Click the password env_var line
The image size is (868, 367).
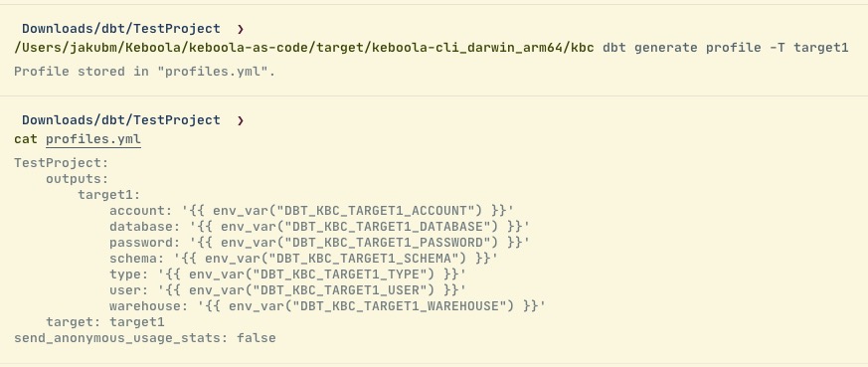pos(319,243)
